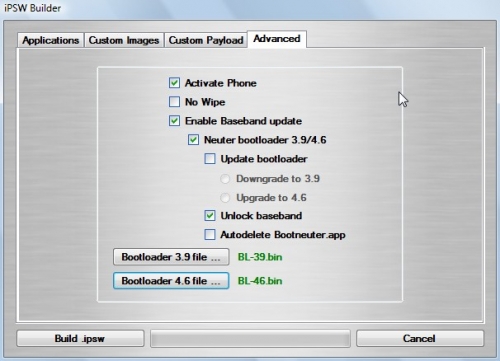The height and width of the screenshot is (361, 500).
Task: Click the BL-39.bin file label
Action: [x=260, y=257]
